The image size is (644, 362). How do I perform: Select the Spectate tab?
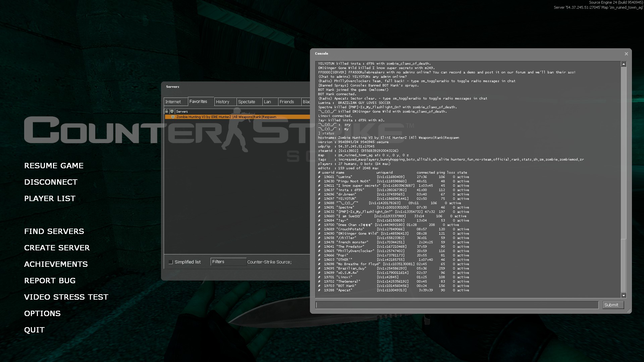point(249,102)
